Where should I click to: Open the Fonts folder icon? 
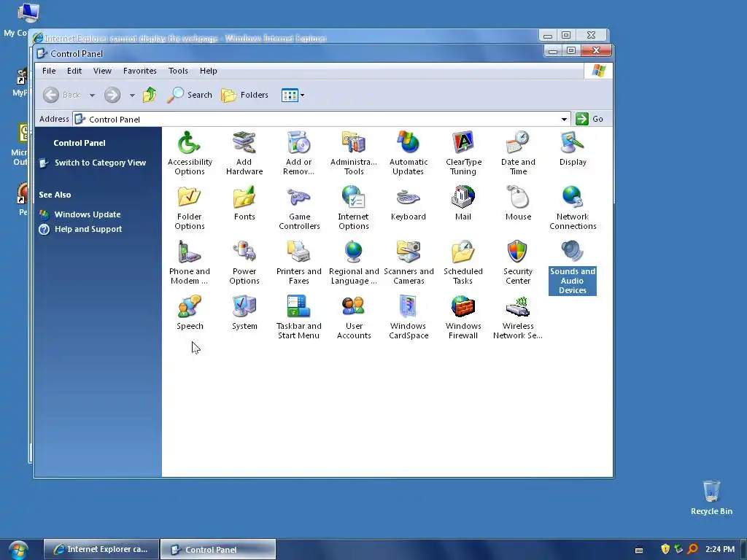click(x=244, y=203)
